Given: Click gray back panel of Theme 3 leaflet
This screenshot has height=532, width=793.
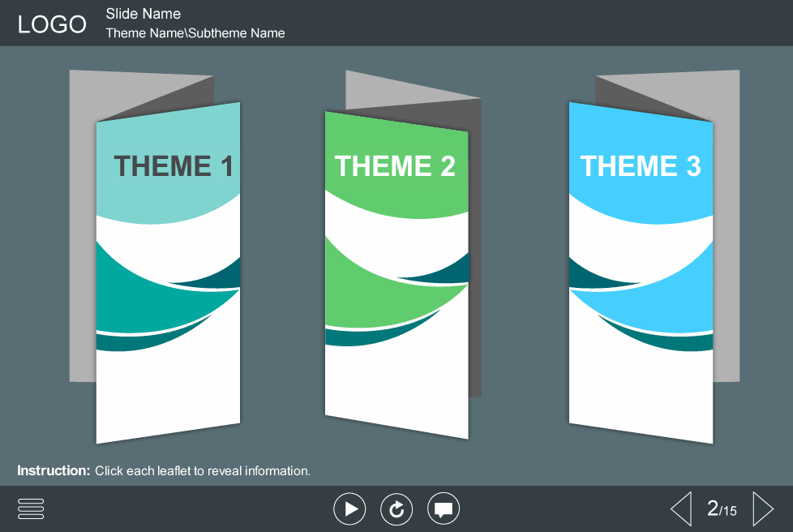Looking at the screenshot, I should (x=727, y=243).
